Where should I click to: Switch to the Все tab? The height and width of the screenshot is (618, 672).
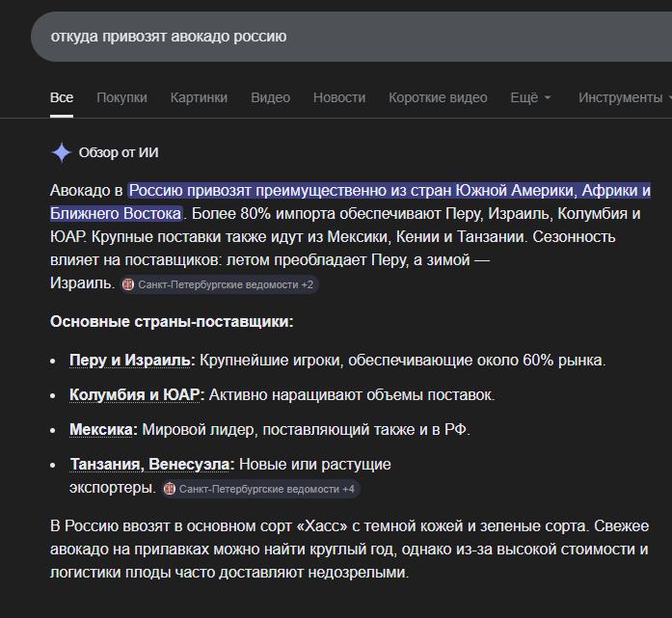(x=62, y=97)
